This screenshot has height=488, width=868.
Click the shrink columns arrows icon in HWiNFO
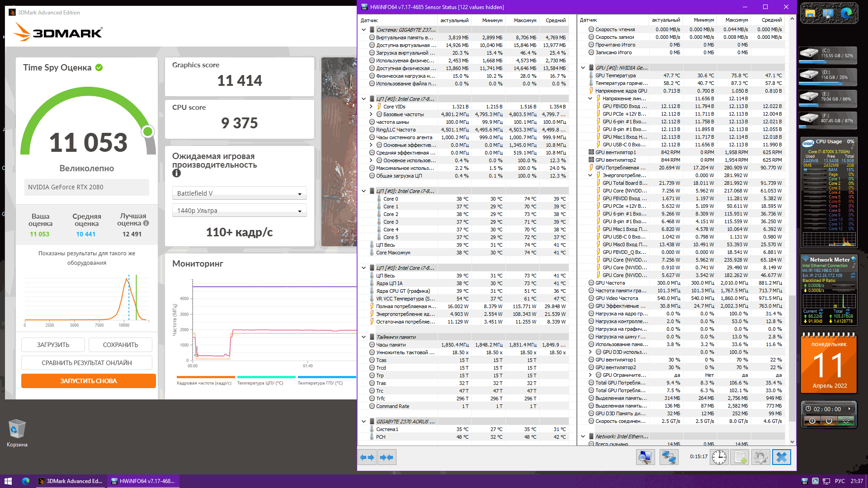[387, 457]
